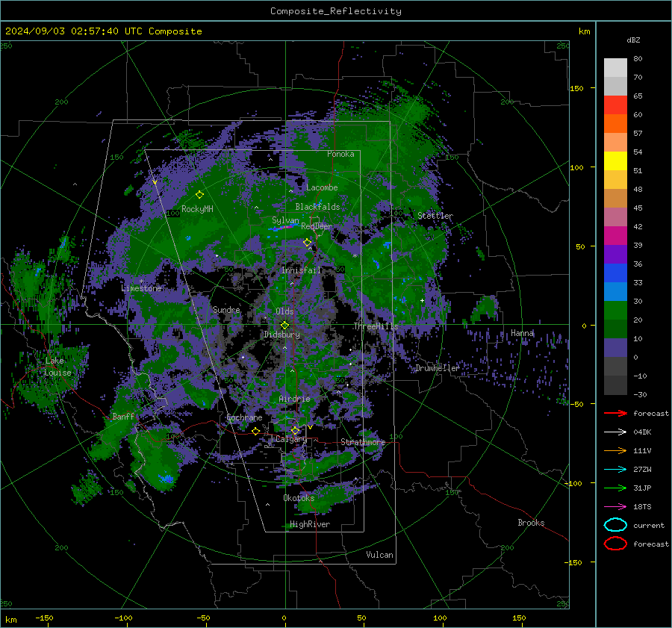
Task: Pick the bright yellow 51–54 dBZ swatch
Action: (x=615, y=161)
